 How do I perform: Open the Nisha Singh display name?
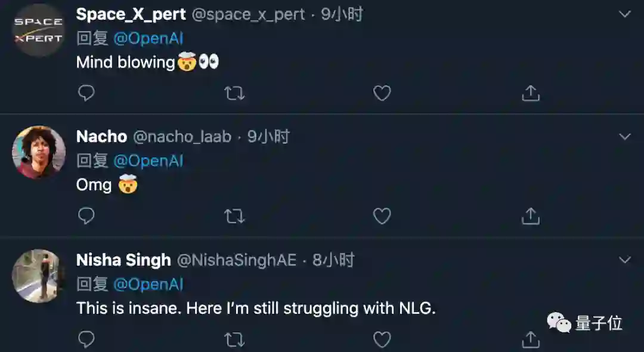pyautogui.click(x=123, y=260)
